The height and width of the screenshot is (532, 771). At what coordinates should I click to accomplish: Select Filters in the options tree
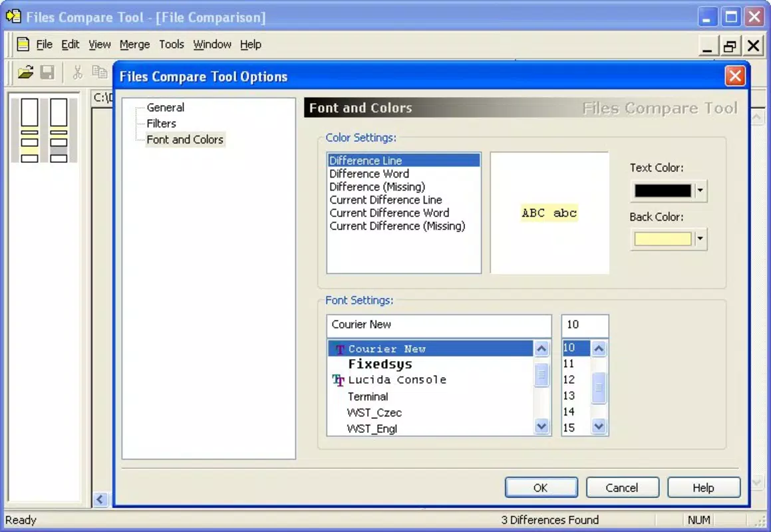tap(161, 124)
